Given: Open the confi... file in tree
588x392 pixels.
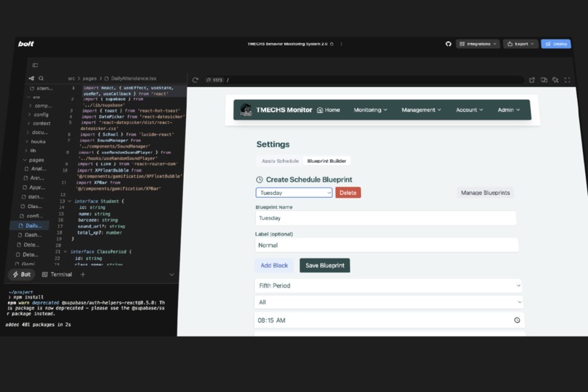Looking at the screenshot, I should tap(31, 216).
